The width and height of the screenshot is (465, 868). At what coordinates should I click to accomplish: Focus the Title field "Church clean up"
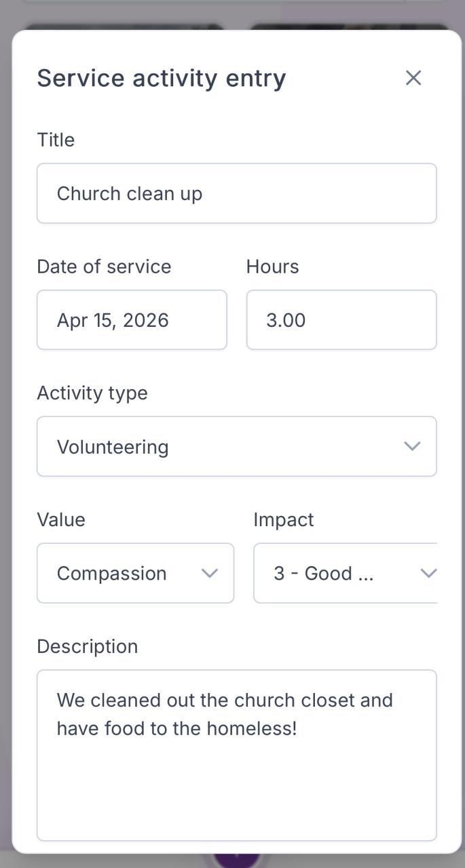pyautogui.click(x=236, y=193)
